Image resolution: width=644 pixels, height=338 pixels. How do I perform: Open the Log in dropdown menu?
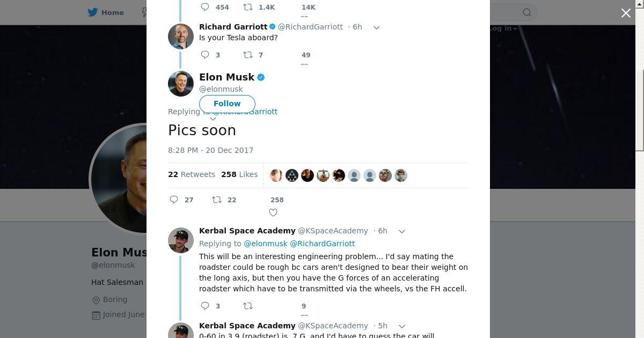click(x=503, y=28)
